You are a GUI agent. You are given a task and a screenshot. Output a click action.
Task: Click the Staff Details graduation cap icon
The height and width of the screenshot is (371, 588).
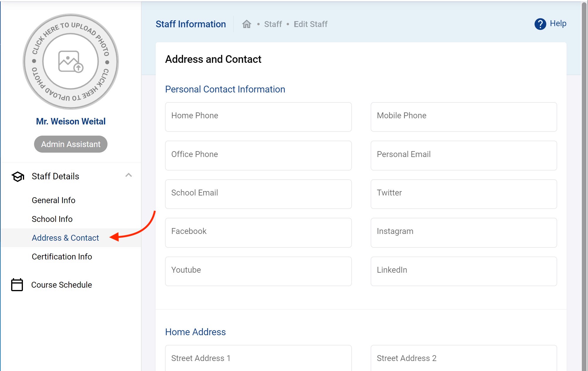click(x=18, y=176)
